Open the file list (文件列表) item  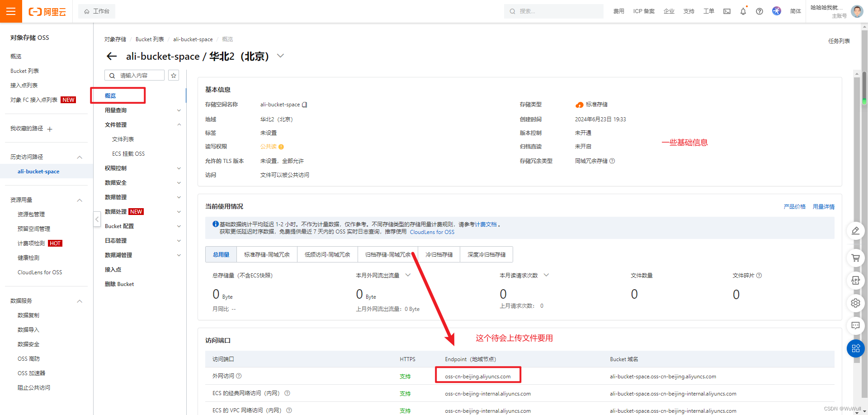pos(123,139)
